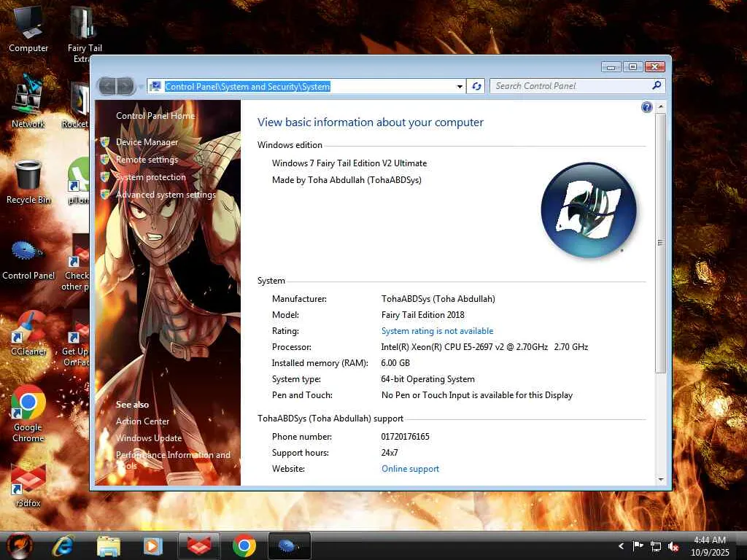747x560 pixels.
Task: Click Made by Toha Abdullah text
Action: [x=347, y=180]
